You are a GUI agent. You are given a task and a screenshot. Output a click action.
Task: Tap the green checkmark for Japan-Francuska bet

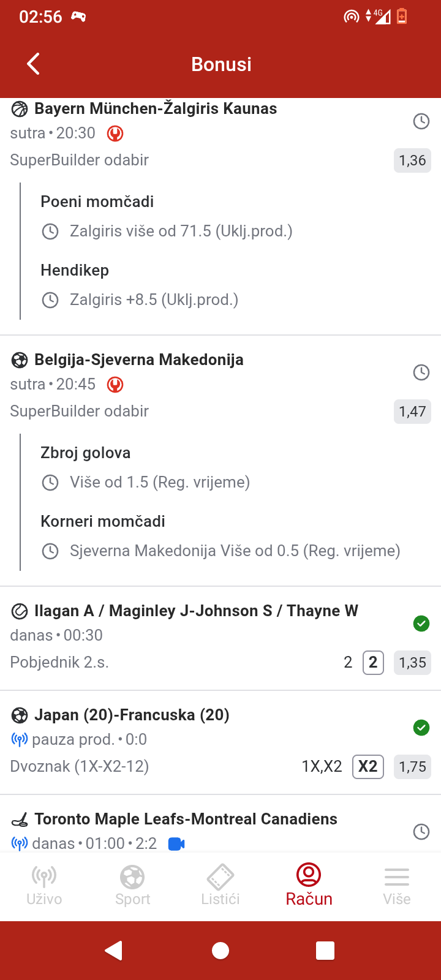pyautogui.click(x=421, y=728)
